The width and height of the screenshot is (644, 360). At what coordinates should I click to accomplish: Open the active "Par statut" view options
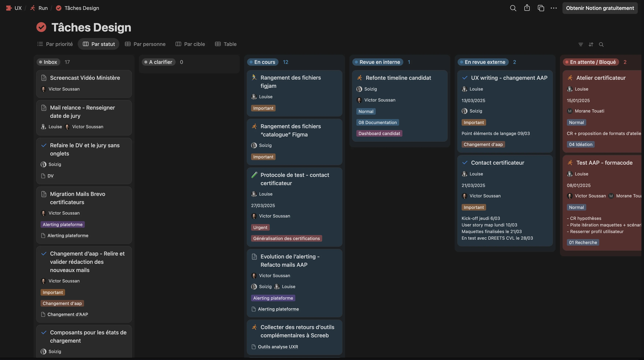99,44
